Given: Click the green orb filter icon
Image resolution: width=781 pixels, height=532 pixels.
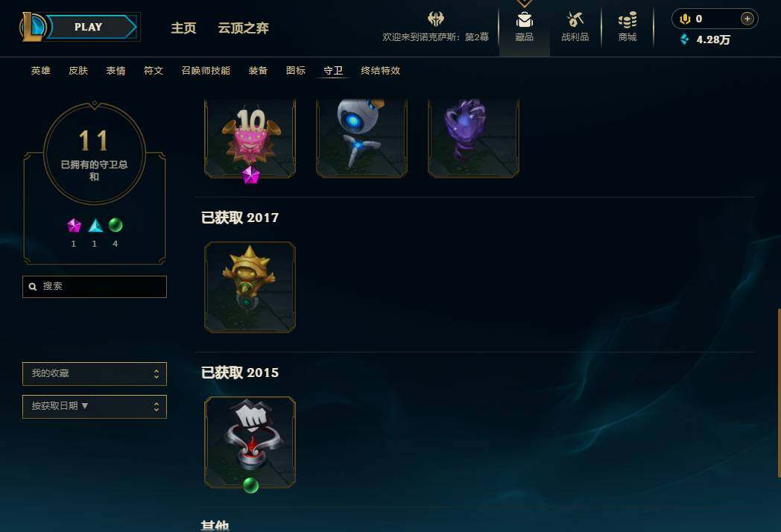Looking at the screenshot, I should (x=116, y=226).
